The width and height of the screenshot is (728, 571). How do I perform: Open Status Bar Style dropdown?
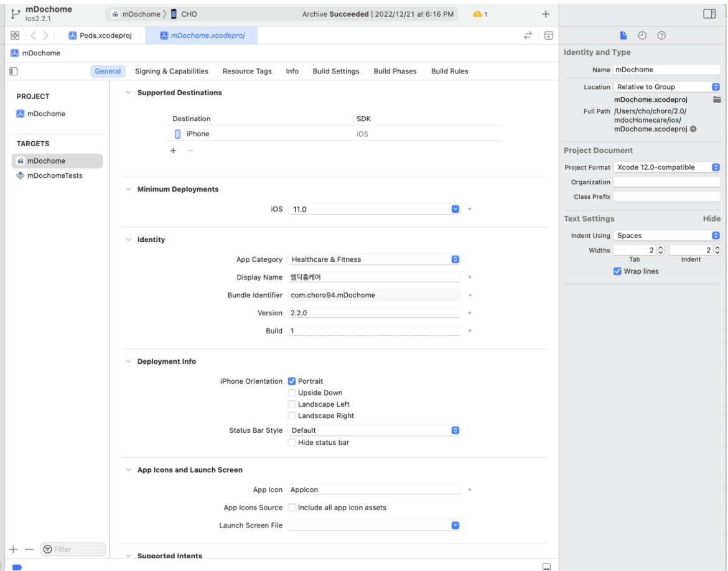pos(374,430)
